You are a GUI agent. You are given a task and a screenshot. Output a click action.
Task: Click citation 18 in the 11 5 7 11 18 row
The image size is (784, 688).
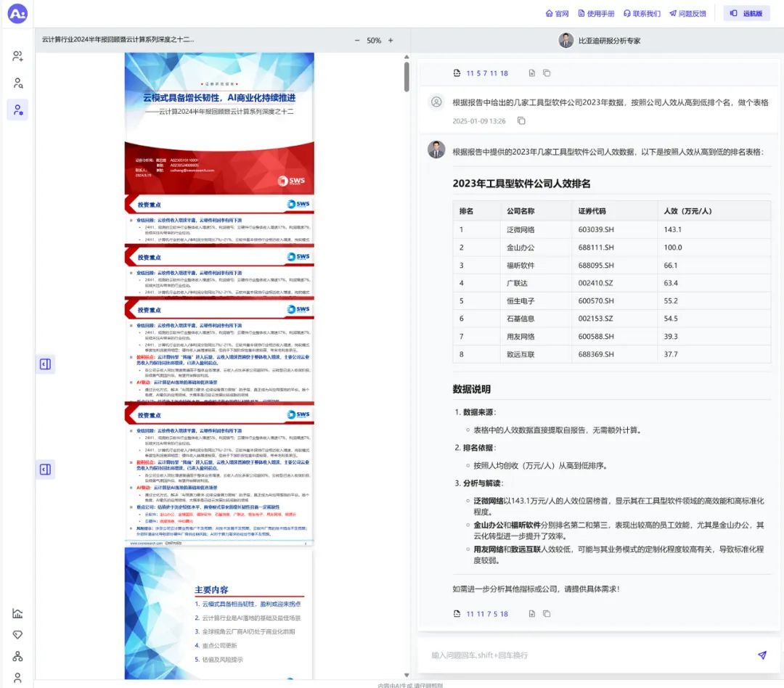(x=504, y=73)
